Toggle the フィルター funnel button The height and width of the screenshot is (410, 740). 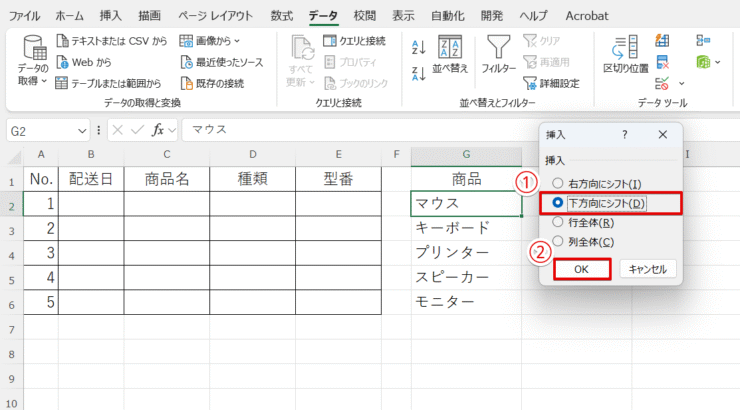(498, 54)
